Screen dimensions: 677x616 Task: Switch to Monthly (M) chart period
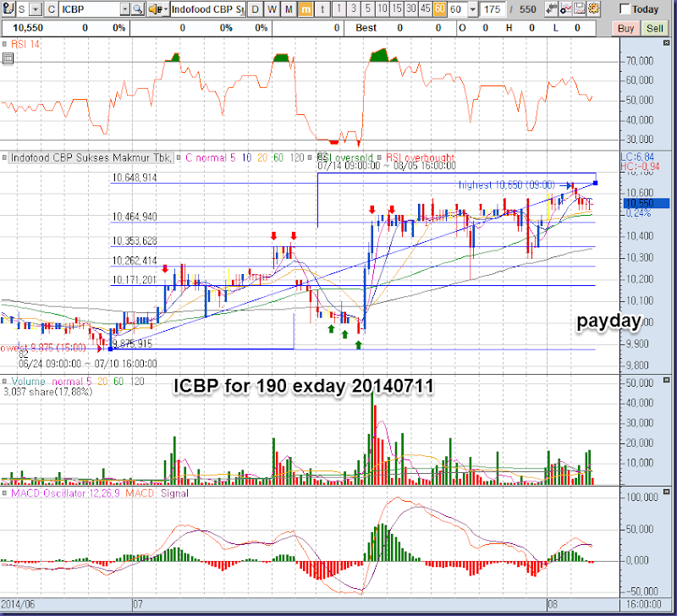(x=289, y=9)
